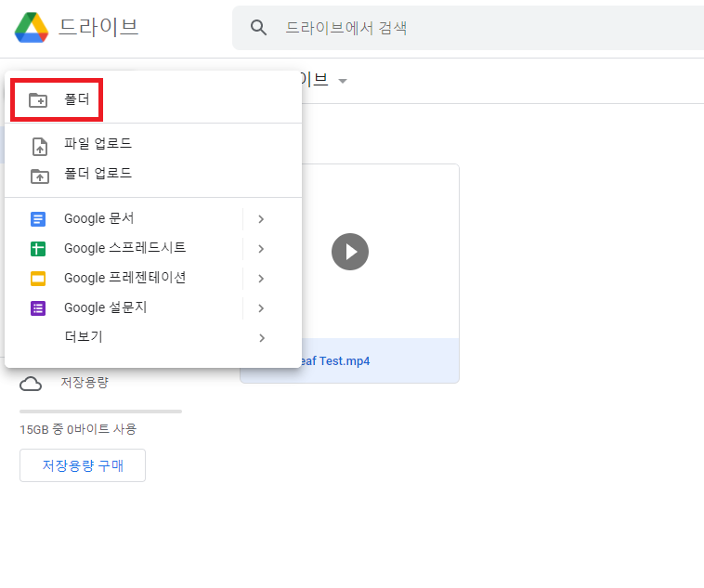704x588 pixels.
Task: Click the cloud storage icon
Action: tap(31, 384)
